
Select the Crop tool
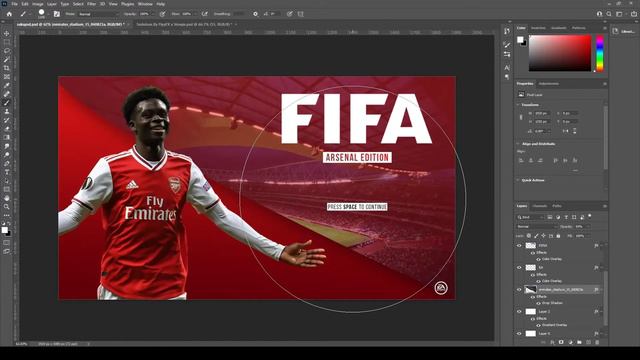coord(7,68)
